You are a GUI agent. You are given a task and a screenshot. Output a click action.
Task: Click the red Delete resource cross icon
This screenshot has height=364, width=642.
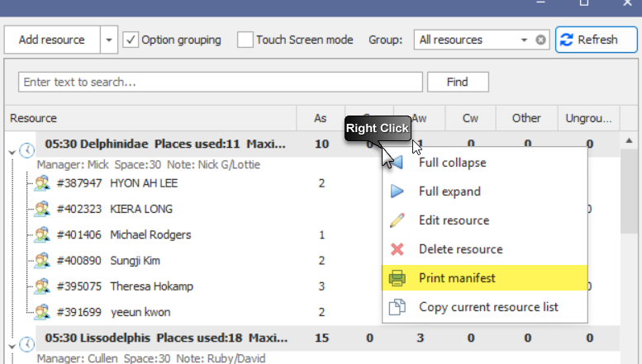pyautogui.click(x=397, y=249)
